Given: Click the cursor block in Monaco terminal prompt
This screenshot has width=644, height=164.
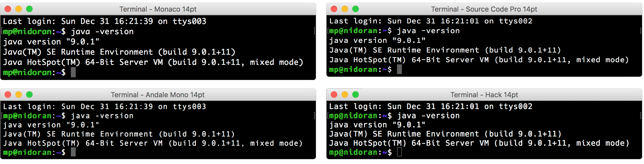Looking at the screenshot, I should click(73, 72).
